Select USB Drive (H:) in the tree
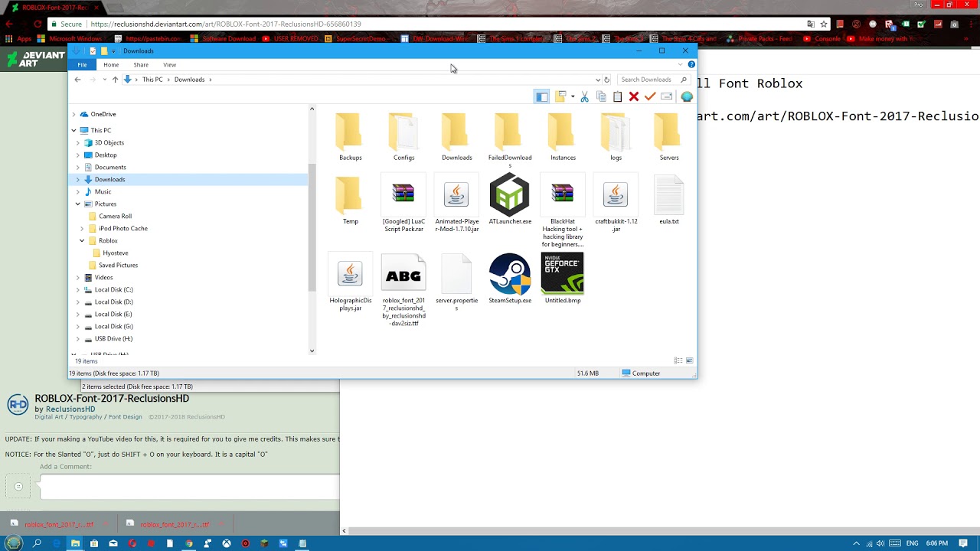980x551 pixels. click(113, 338)
